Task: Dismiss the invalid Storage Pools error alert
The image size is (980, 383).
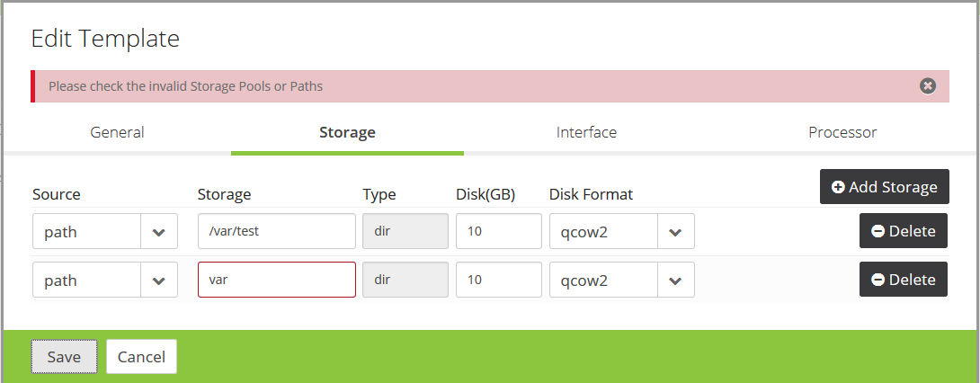Action: 928,86
